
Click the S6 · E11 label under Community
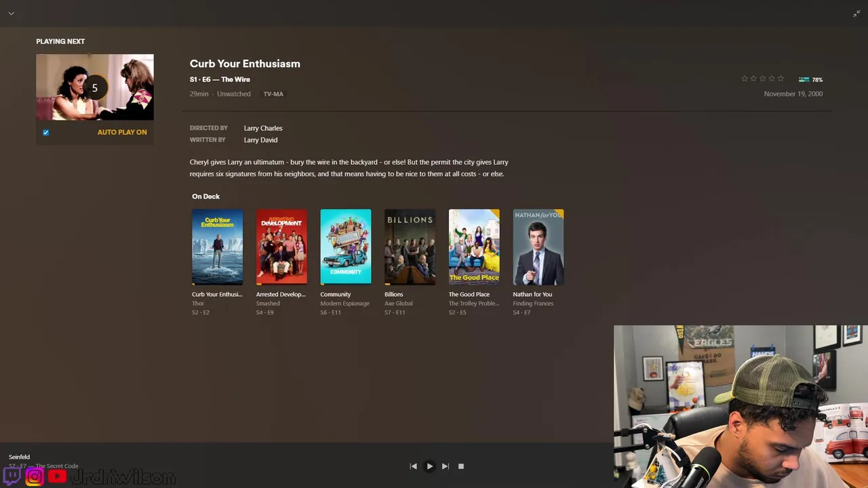click(330, 312)
